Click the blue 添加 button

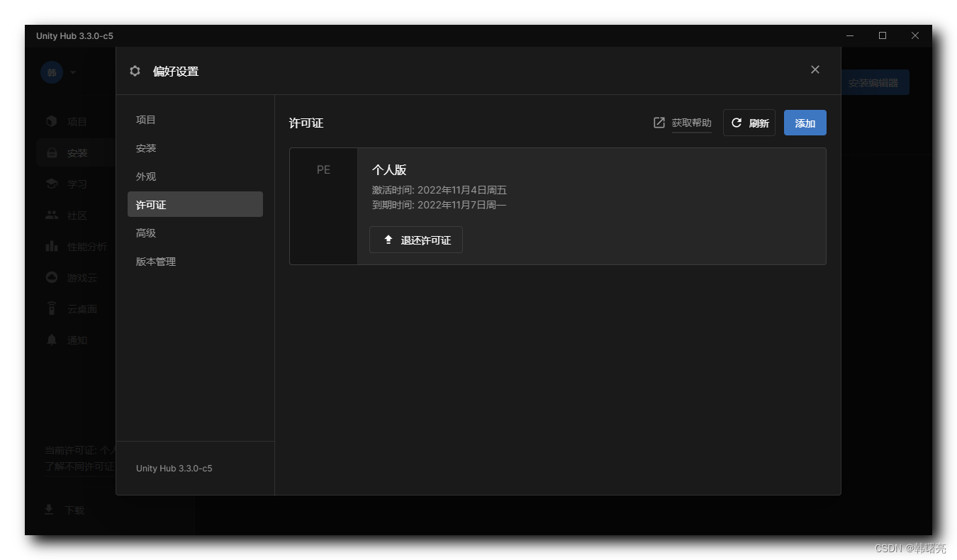pyautogui.click(x=805, y=123)
